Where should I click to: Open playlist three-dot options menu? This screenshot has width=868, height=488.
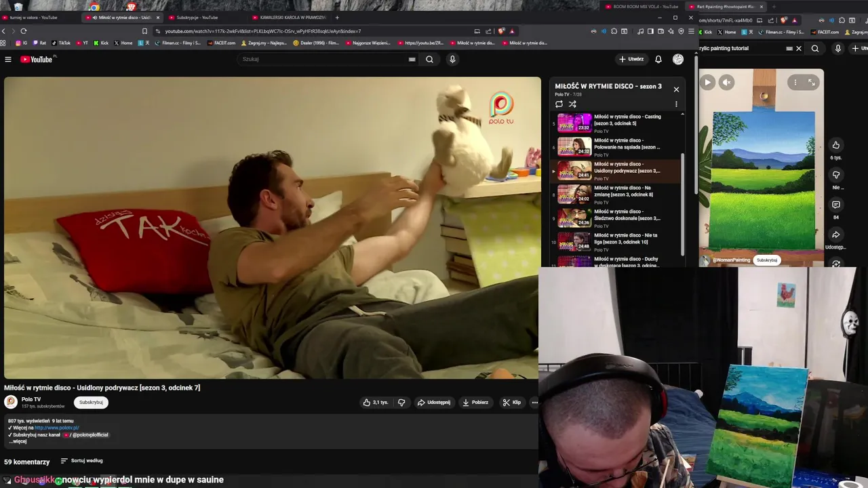pos(676,104)
